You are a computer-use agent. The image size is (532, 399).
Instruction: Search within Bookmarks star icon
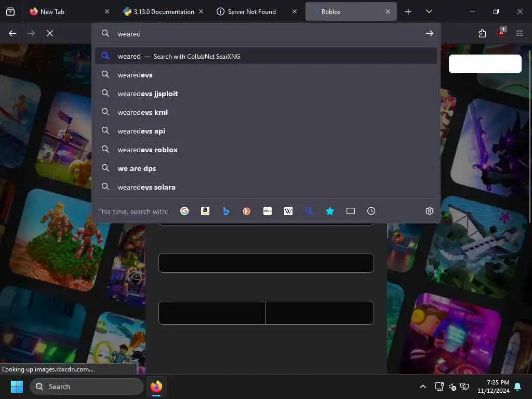tap(330, 211)
